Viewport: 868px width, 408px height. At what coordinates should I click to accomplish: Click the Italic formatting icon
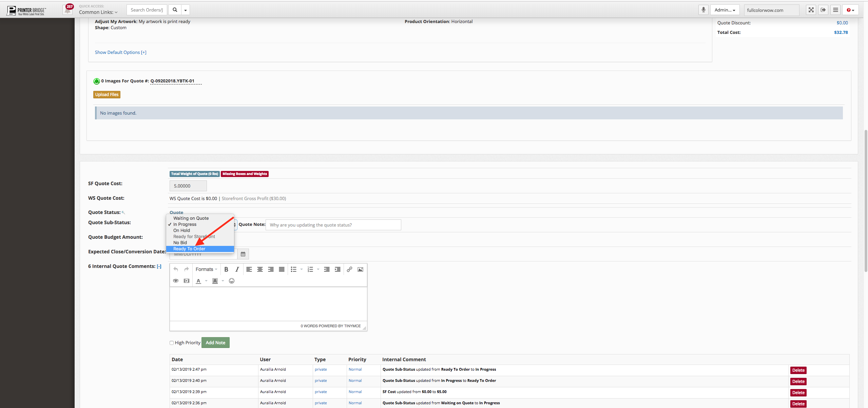(x=237, y=269)
